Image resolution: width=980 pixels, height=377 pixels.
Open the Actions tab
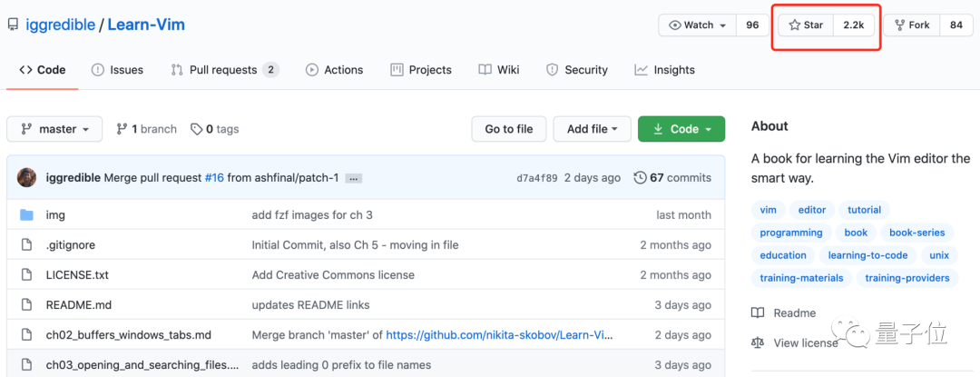pyautogui.click(x=334, y=70)
